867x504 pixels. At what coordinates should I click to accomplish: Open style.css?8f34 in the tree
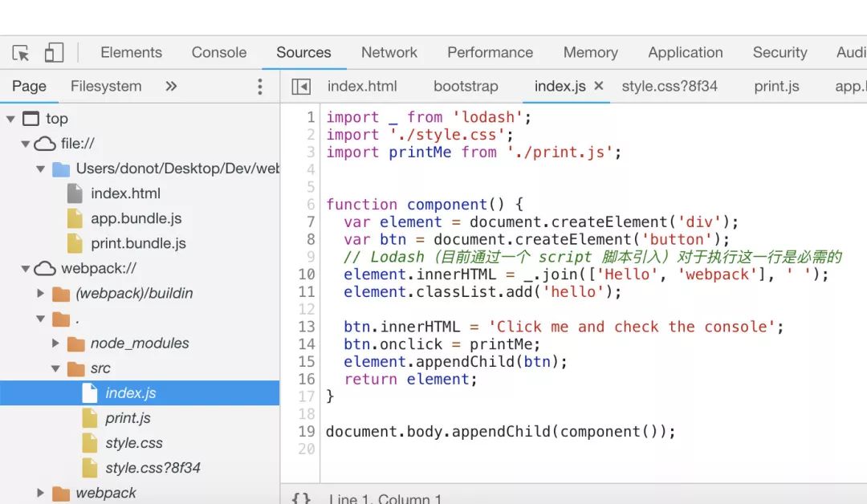click(153, 468)
